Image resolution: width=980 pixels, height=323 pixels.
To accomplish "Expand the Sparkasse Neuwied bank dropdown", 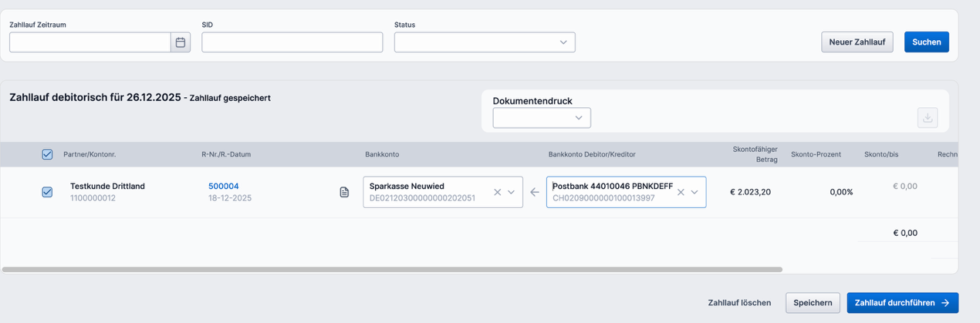I will (511, 192).
